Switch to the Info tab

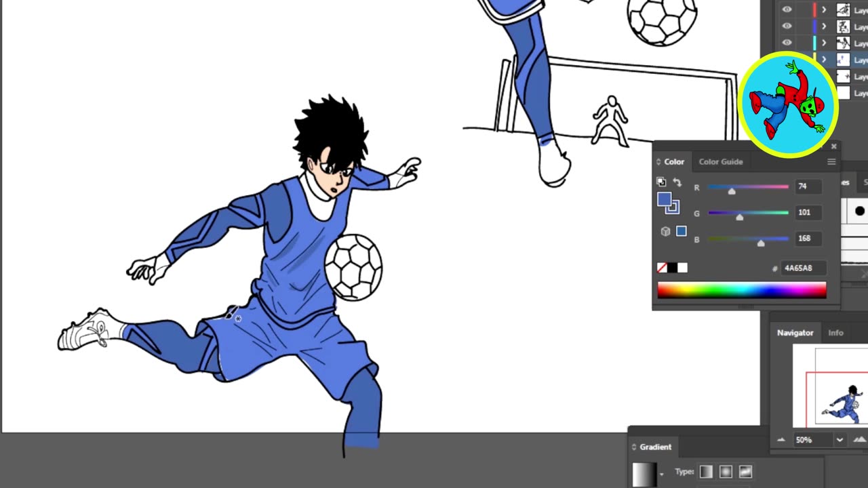[835, 333]
